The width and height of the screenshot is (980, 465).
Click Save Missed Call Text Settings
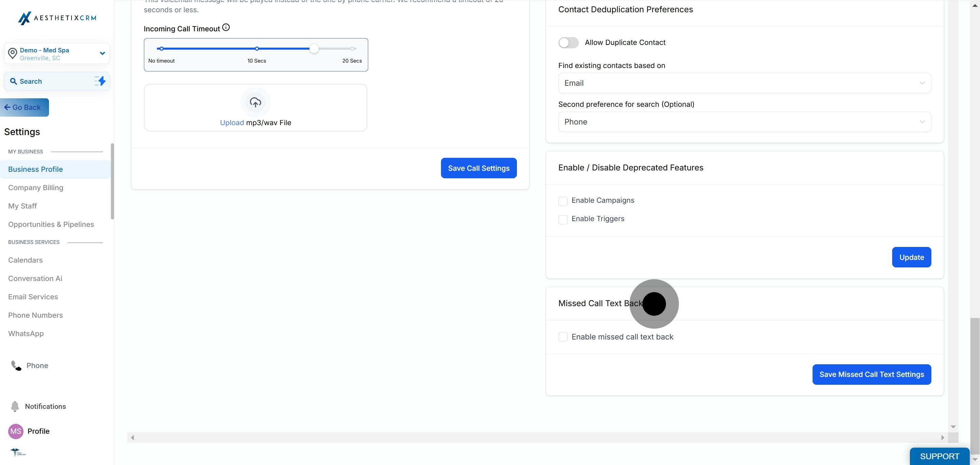pyautogui.click(x=871, y=375)
